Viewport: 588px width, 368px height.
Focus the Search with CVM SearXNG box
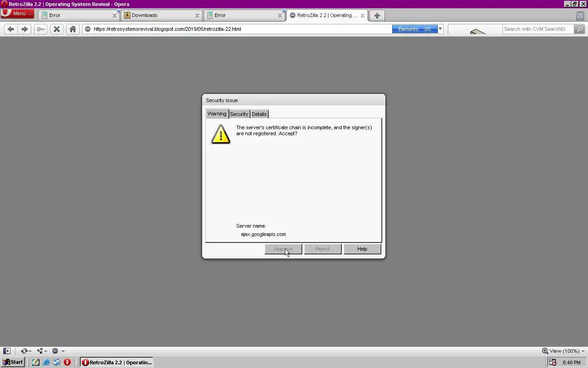click(537, 29)
